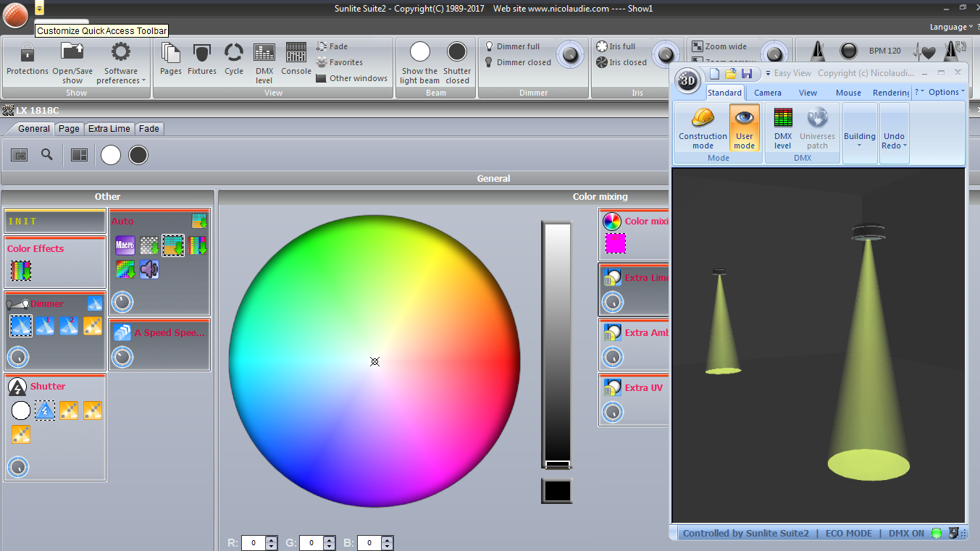Open the Fixtures window
Screen dimensions: 980x551
202,59
